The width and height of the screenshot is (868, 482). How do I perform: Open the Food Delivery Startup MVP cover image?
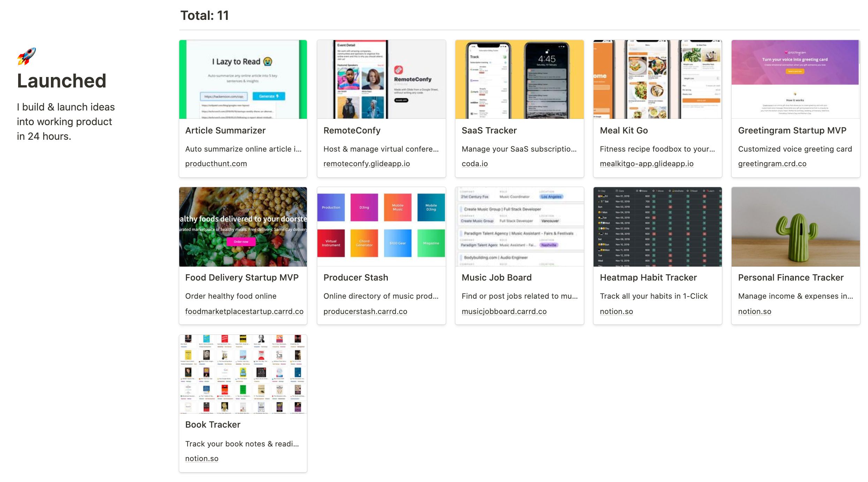click(x=243, y=227)
